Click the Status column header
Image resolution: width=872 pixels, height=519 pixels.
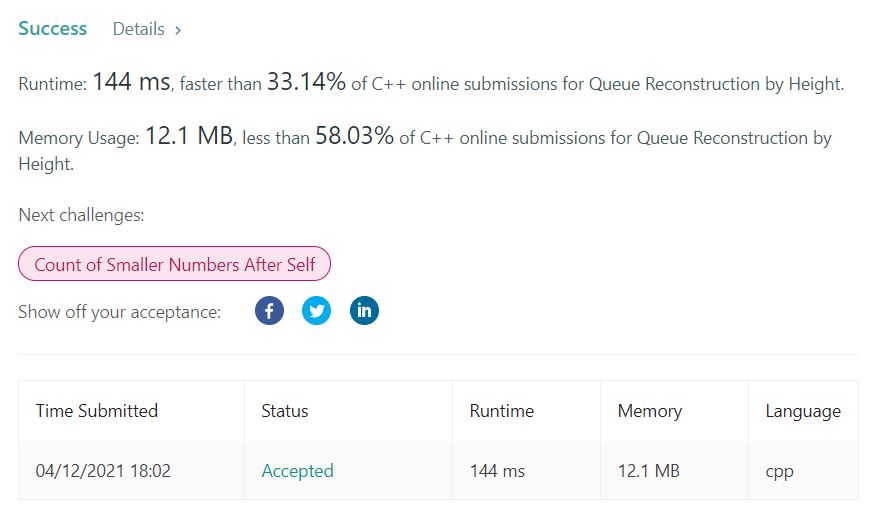[285, 411]
